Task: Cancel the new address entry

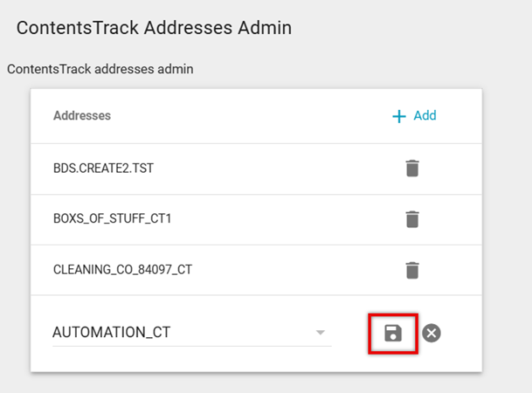Action: [432, 333]
